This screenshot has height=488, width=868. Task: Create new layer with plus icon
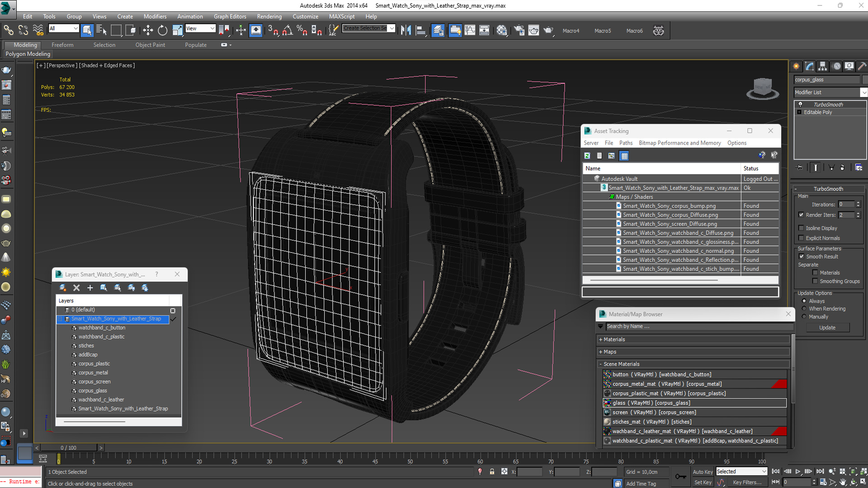coord(90,288)
